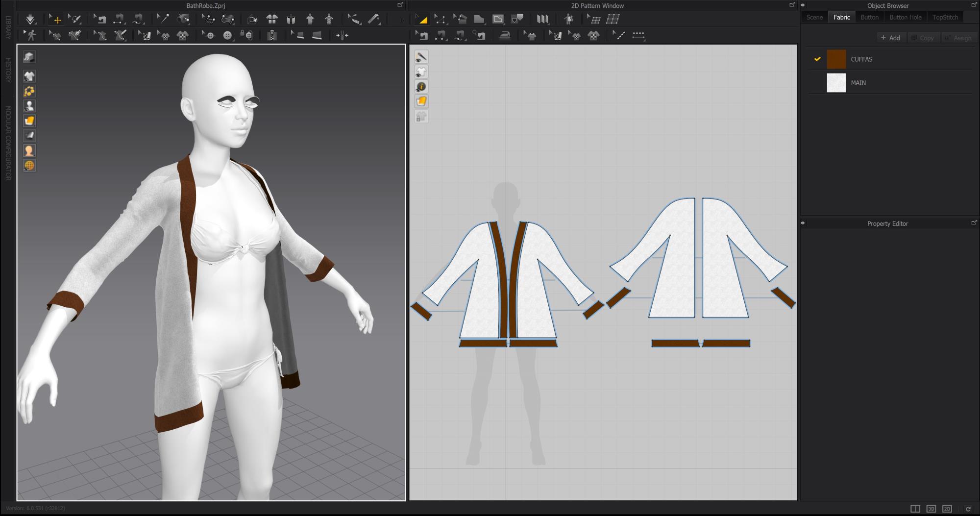Click the refresh icon at bottom right
This screenshot has height=516, width=980.
[968, 509]
